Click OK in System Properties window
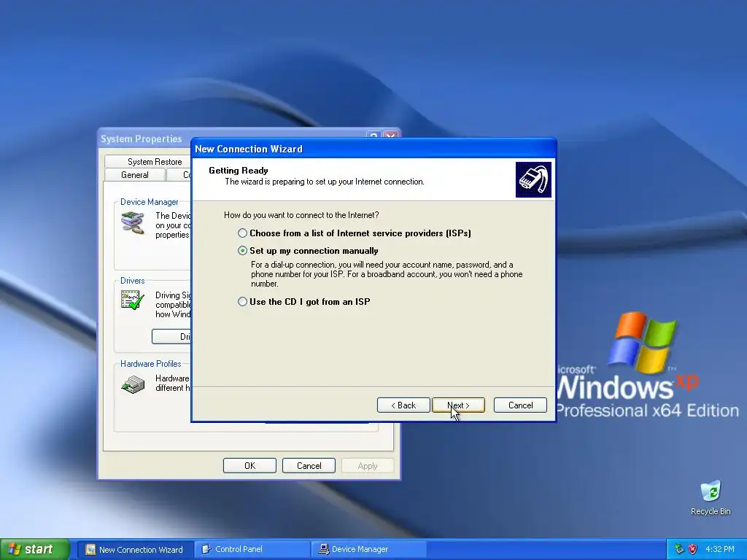 249,466
